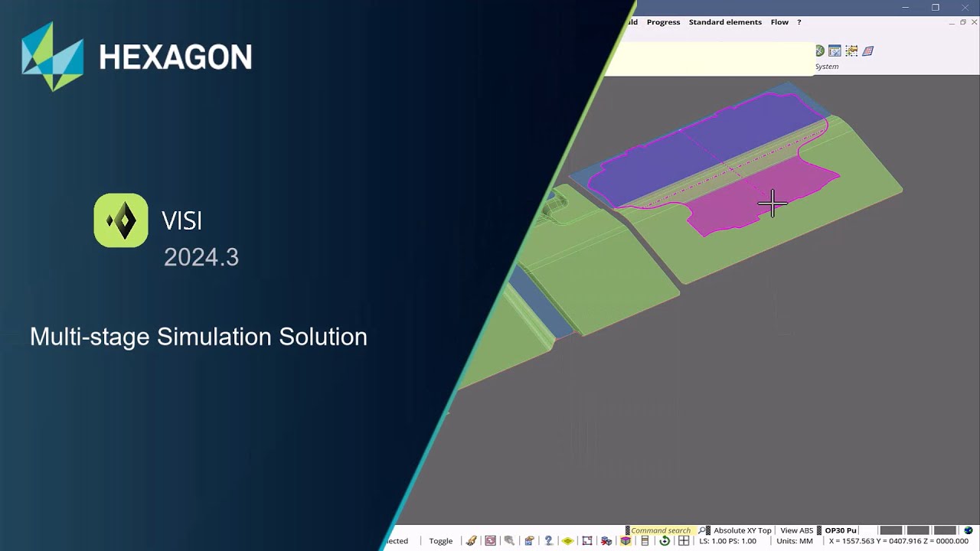
Task: Click the brush icon in the status bar
Action: pos(472,540)
